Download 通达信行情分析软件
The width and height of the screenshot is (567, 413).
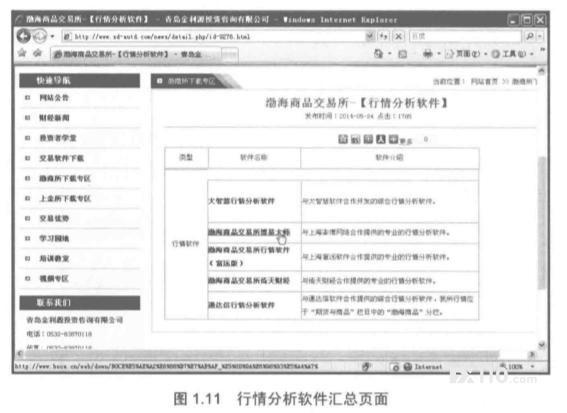[241, 305]
